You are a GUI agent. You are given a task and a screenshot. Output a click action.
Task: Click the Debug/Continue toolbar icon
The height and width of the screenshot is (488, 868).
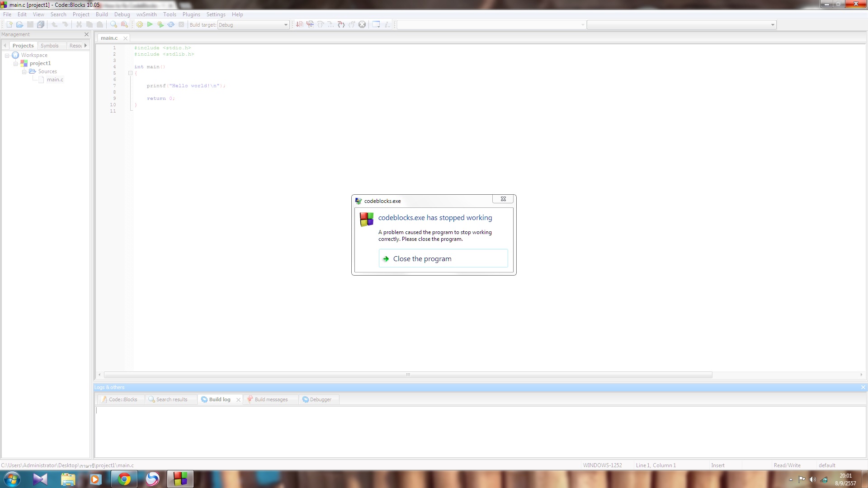[299, 24]
